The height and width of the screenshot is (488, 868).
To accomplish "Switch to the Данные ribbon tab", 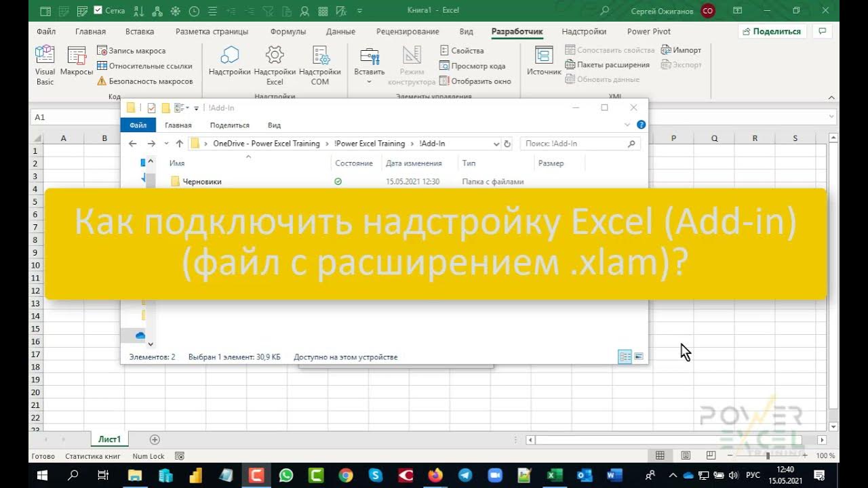I will point(340,32).
